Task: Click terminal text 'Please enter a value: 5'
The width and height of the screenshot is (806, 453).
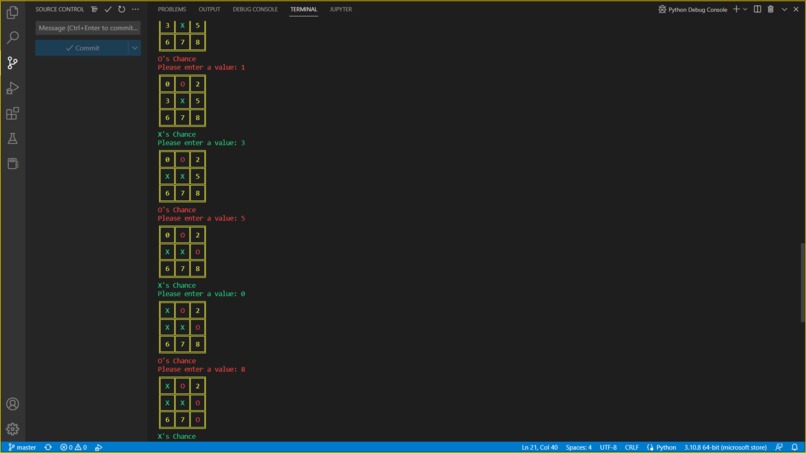Action: point(201,219)
